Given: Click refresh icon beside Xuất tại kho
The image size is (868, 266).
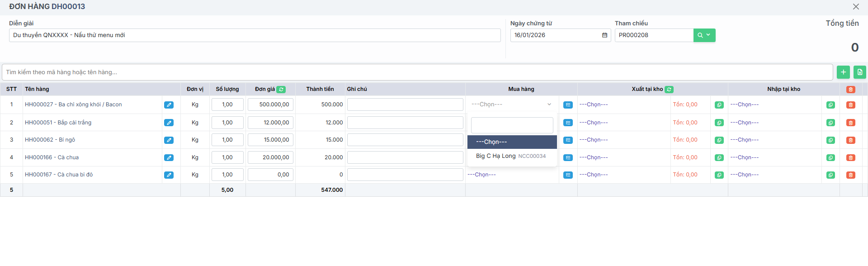Looking at the screenshot, I should [669, 90].
